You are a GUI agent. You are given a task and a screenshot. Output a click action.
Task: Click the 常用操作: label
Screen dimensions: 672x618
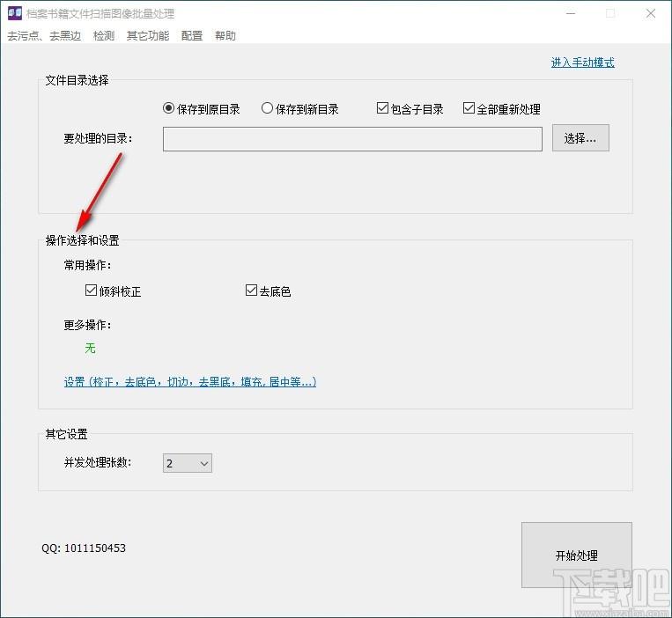pyautogui.click(x=87, y=265)
